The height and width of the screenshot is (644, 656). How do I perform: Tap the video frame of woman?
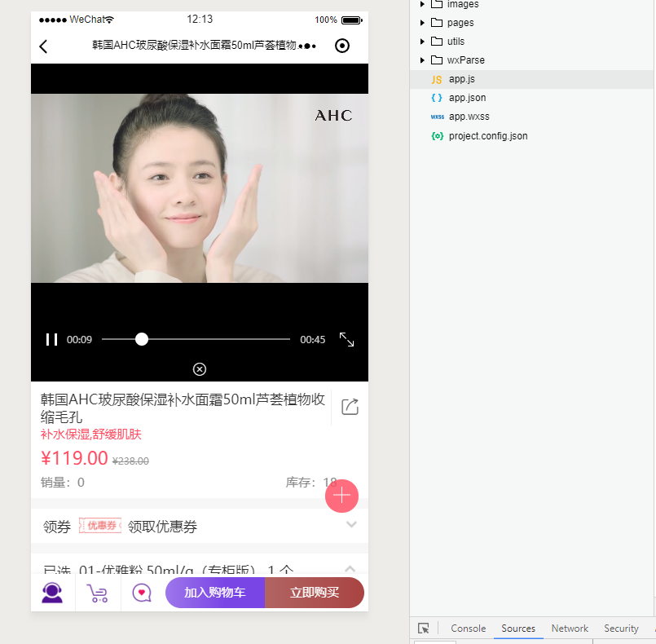tap(200, 187)
